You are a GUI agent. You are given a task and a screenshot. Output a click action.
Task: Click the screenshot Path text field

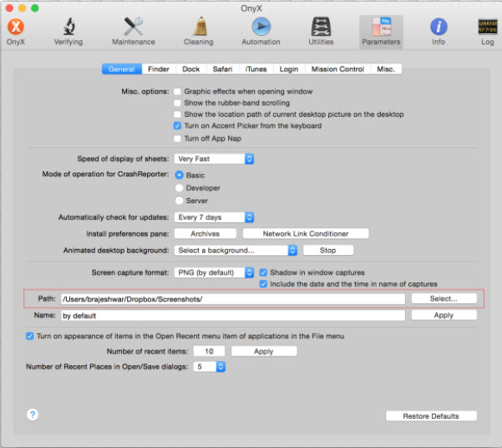coord(233,299)
